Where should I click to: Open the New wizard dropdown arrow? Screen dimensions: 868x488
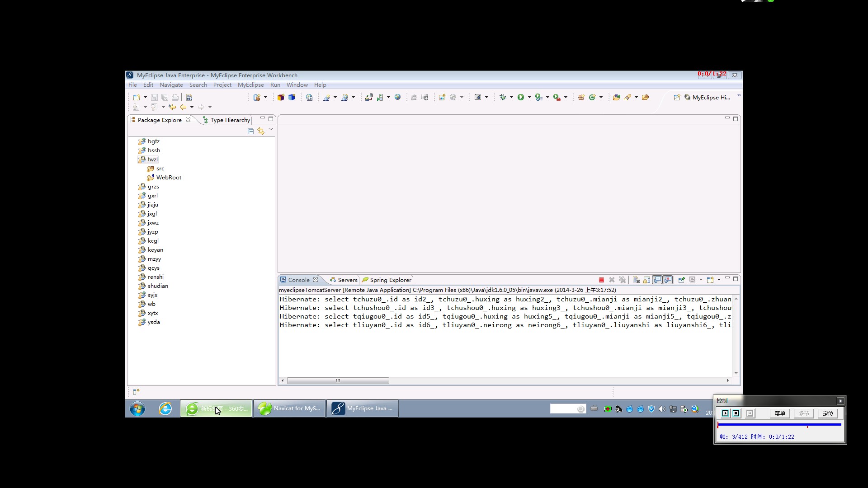[145, 97]
